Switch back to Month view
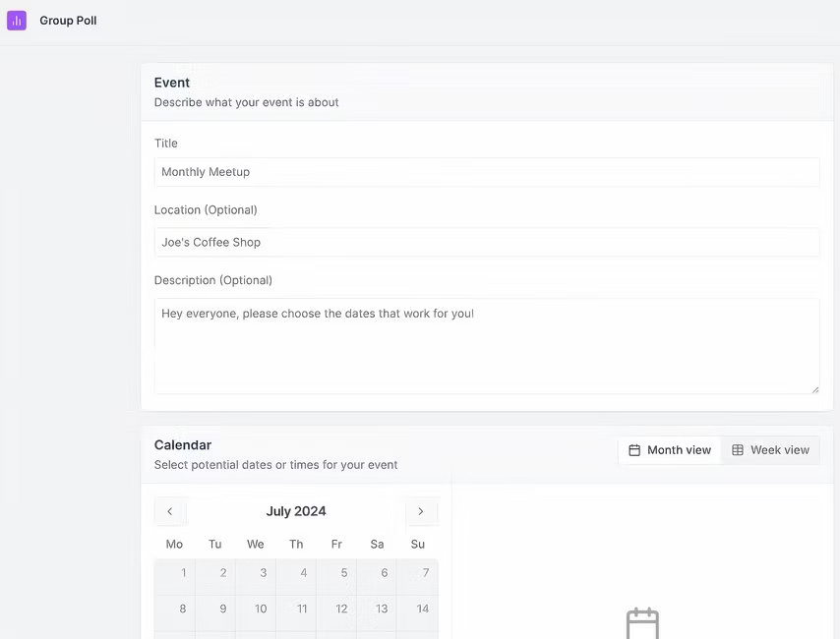 coord(670,449)
